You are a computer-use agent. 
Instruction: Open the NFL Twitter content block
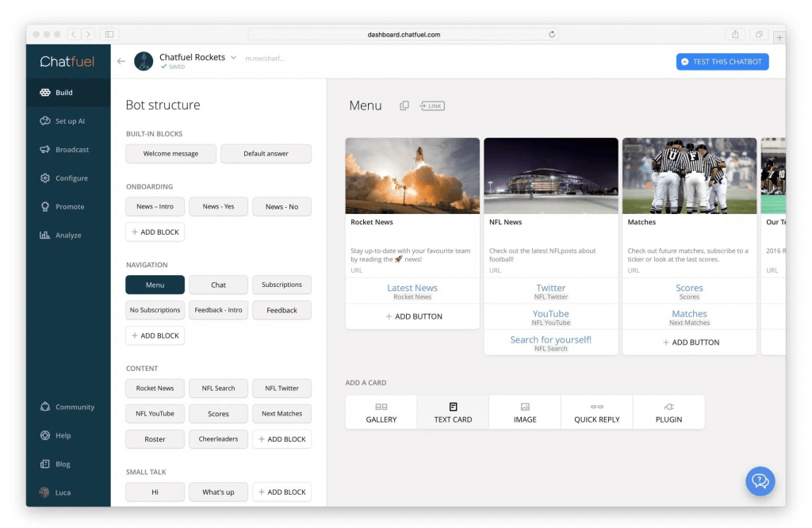282,388
